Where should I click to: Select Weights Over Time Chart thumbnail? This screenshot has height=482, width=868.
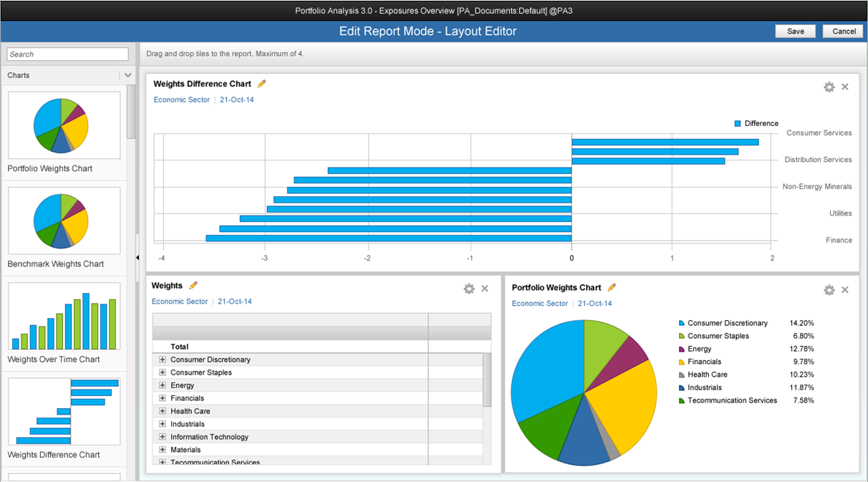(x=64, y=316)
